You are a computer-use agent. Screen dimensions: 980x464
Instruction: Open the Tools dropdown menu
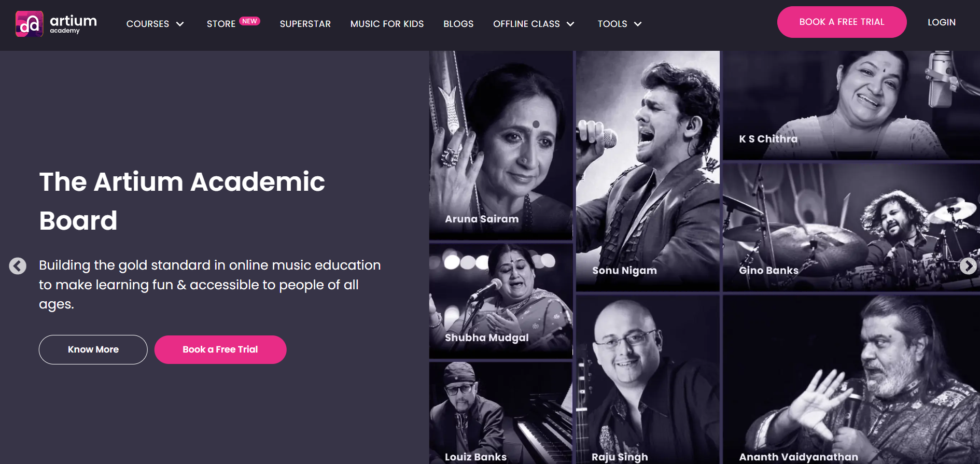620,24
